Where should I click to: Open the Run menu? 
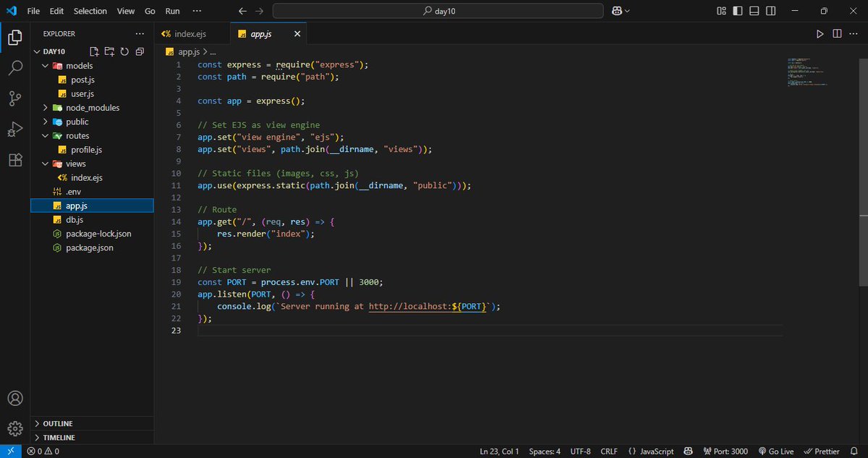point(172,11)
